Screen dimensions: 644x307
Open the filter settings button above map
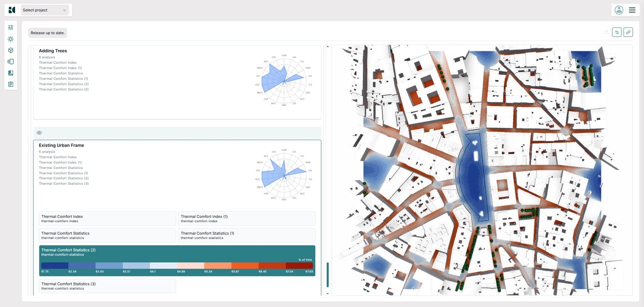(617, 32)
